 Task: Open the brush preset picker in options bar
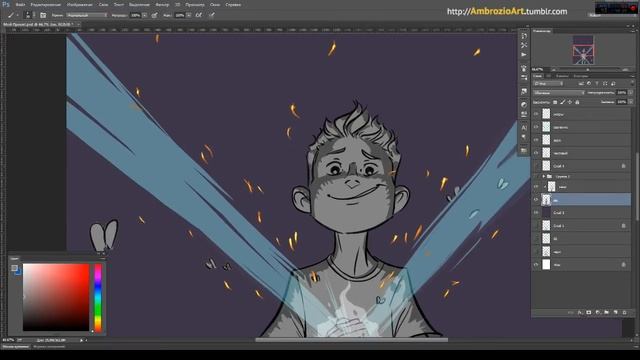tap(29, 15)
